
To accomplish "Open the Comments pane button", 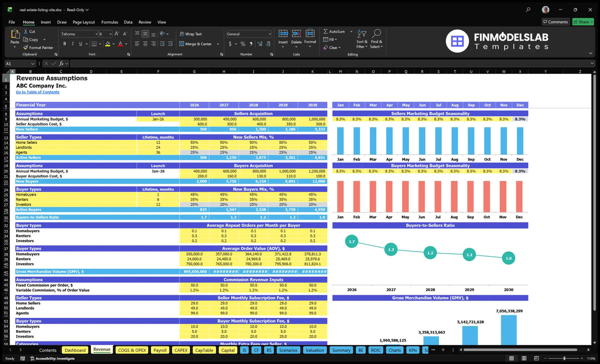I will click(x=555, y=22).
